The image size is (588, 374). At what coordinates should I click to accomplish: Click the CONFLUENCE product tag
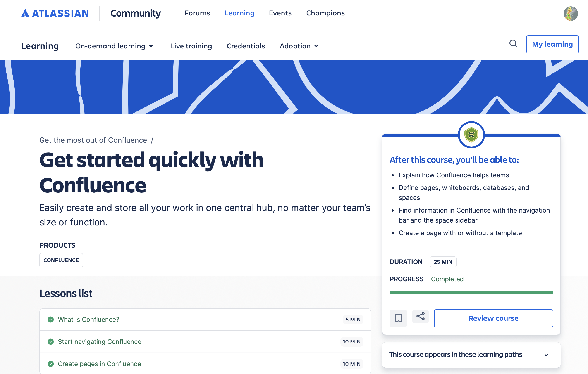pyautogui.click(x=61, y=260)
